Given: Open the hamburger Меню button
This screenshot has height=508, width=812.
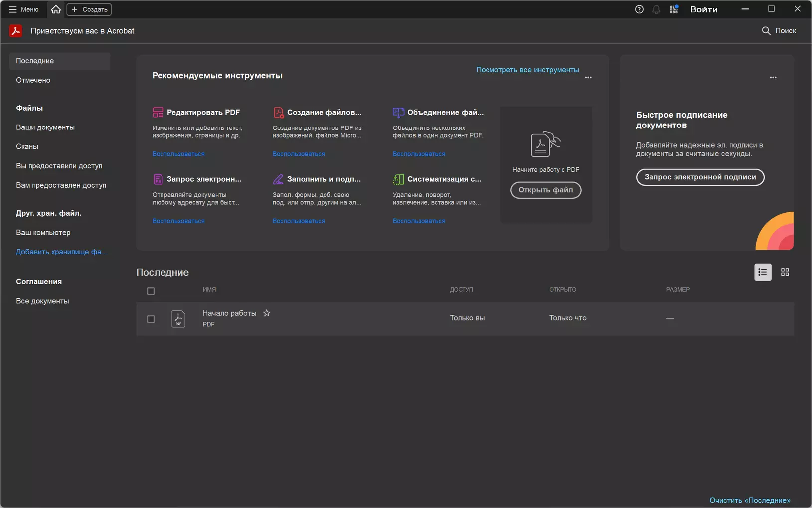Looking at the screenshot, I should click(23, 9).
